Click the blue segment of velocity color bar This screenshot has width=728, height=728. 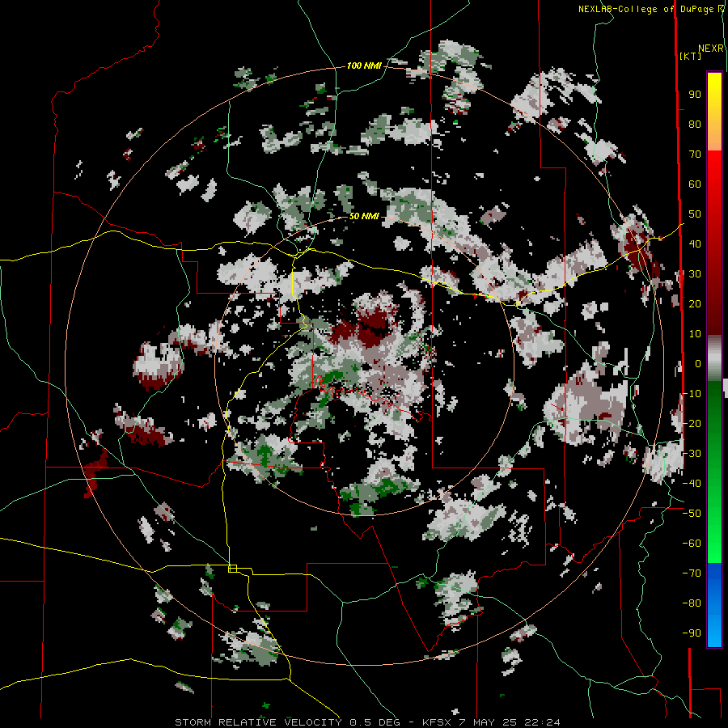[714, 604]
